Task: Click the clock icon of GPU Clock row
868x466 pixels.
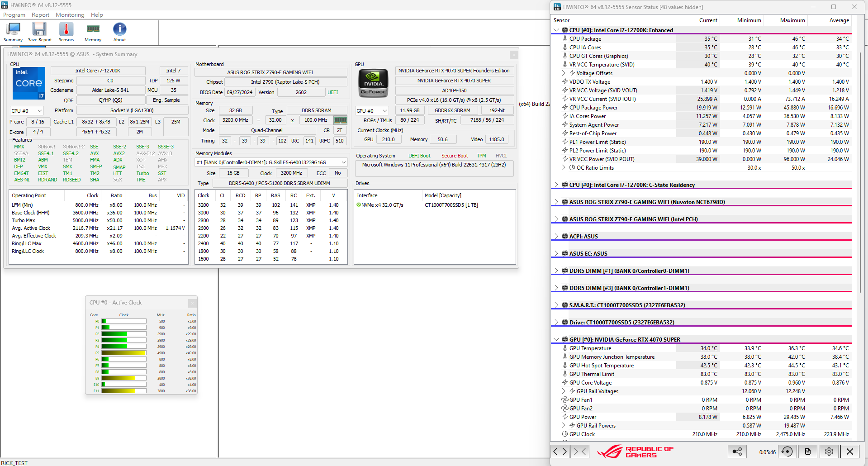Action: pos(565,434)
